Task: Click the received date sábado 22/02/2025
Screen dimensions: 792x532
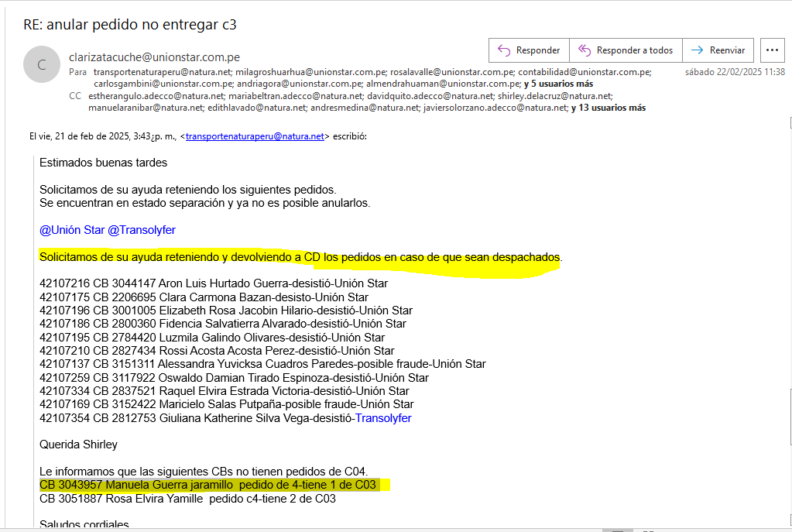Action: point(735,72)
